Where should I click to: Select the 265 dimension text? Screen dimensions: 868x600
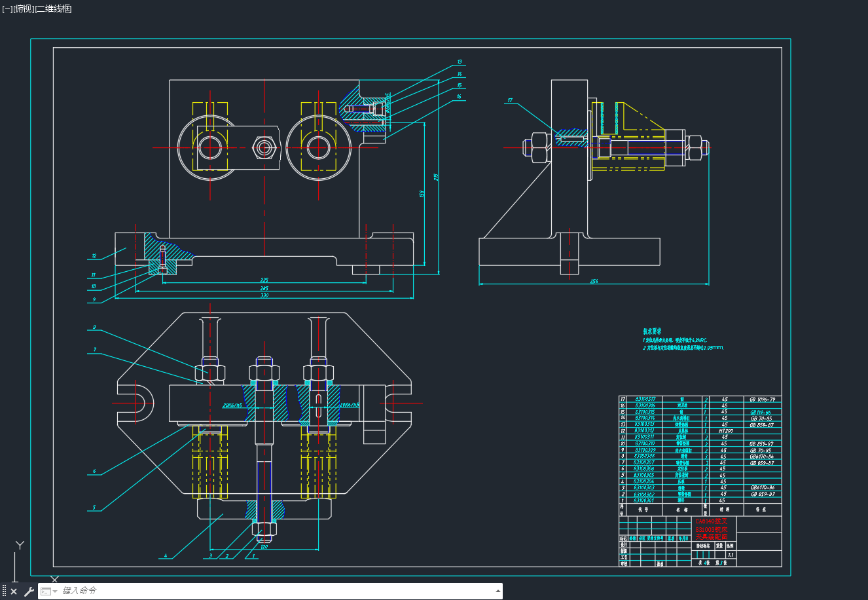click(x=264, y=288)
